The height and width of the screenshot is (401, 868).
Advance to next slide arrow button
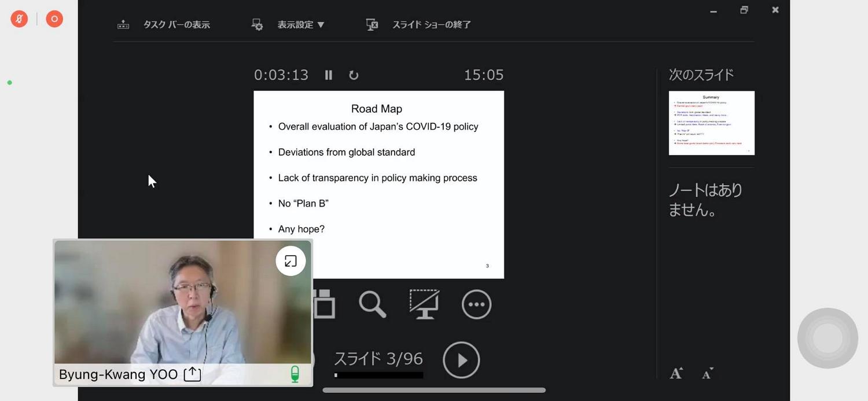[x=461, y=360]
